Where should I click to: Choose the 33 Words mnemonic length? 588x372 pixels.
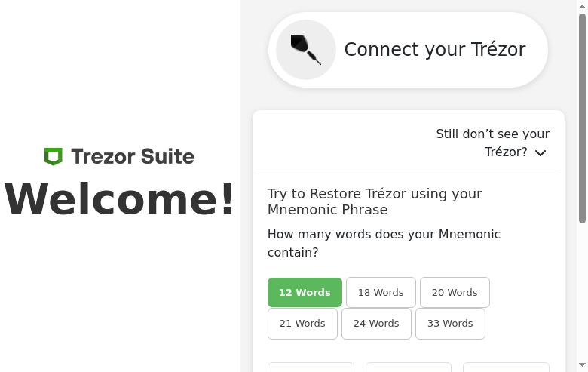[450, 323]
